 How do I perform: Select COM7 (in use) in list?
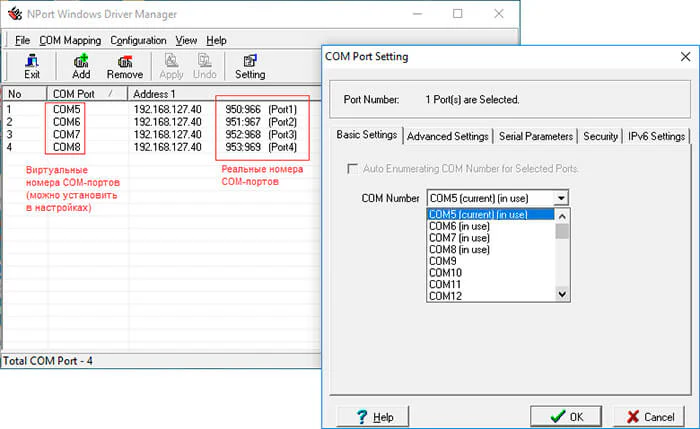pyautogui.click(x=491, y=238)
